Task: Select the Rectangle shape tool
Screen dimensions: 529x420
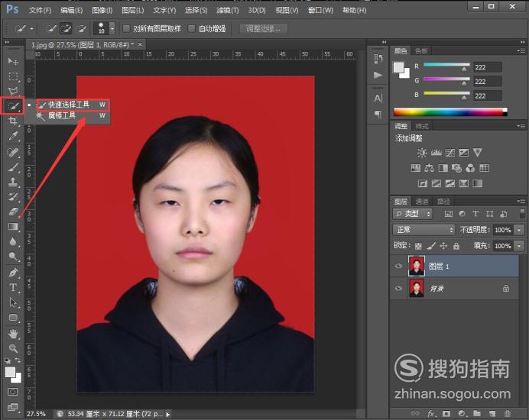Action: [x=13, y=317]
